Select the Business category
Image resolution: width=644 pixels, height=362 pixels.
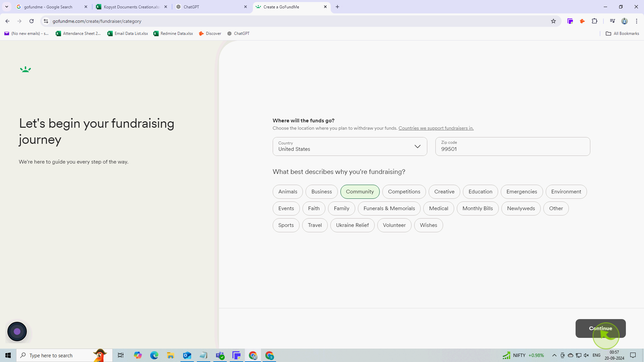(x=322, y=192)
